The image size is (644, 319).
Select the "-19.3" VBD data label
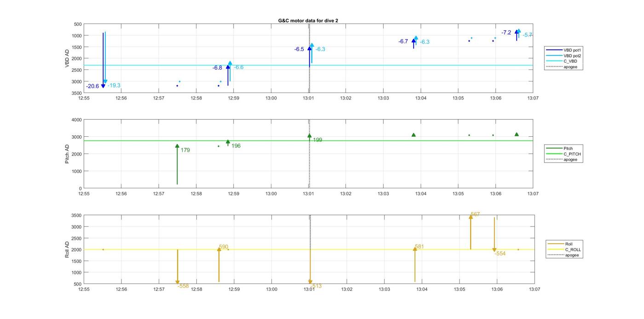pos(114,86)
